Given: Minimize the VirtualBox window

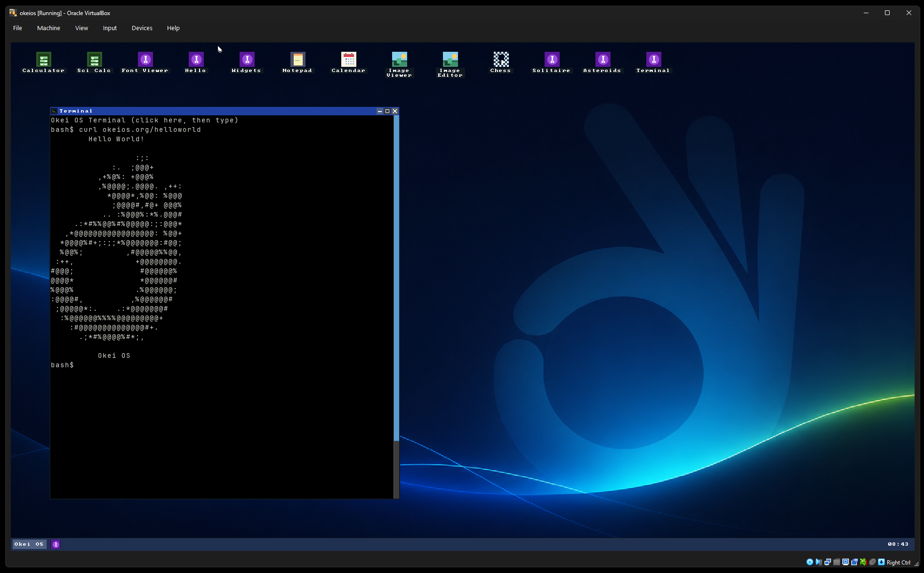Looking at the screenshot, I should (866, 13).
